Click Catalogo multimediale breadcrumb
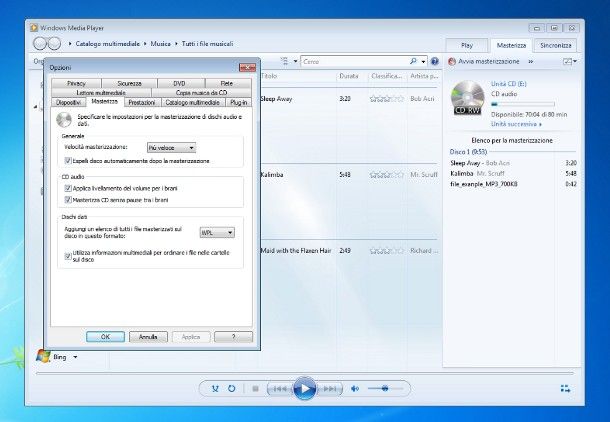This screenshot has height=422, width=610. coord(108,44)
